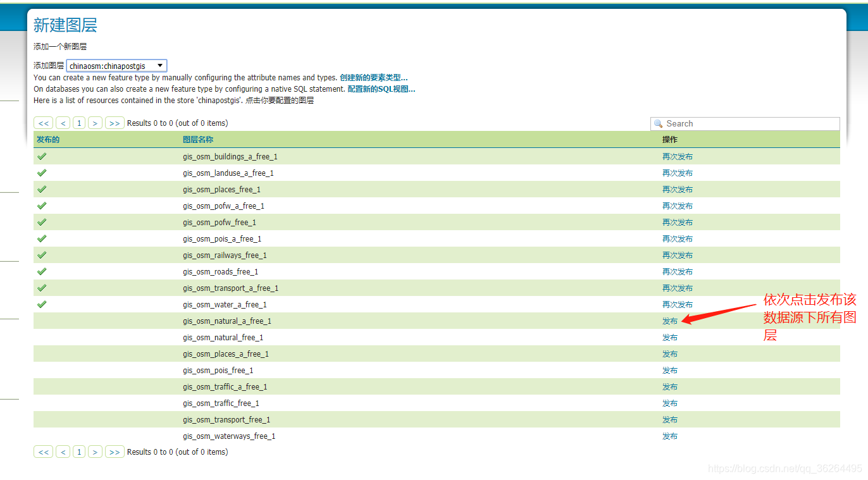Image resolution: width=868 pixels, height=480 pixels.
Task: Republish gis_osm_pofw_a_free_1 via 再次发布
Action: click(x=678, y=206)
